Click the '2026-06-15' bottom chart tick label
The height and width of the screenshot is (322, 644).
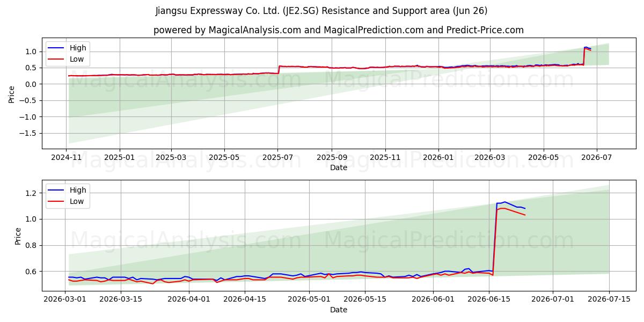pos(489,299)
